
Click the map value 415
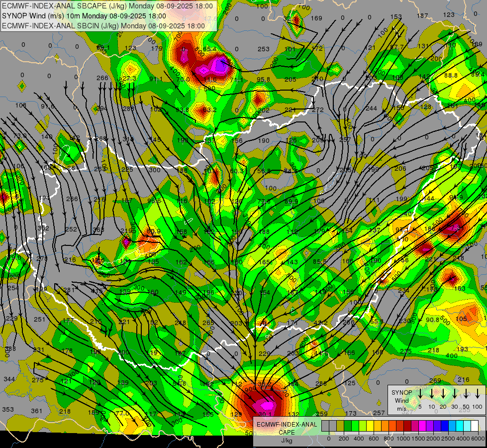[97, 291]
